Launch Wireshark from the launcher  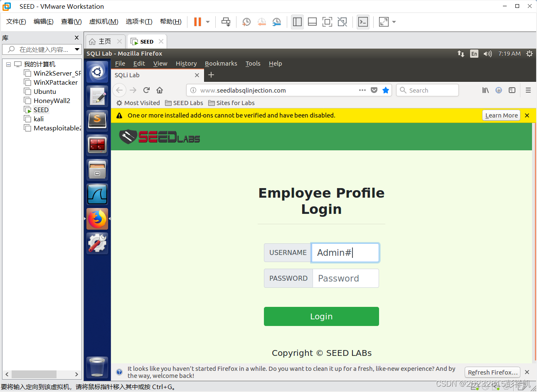(x=97, y=194)
